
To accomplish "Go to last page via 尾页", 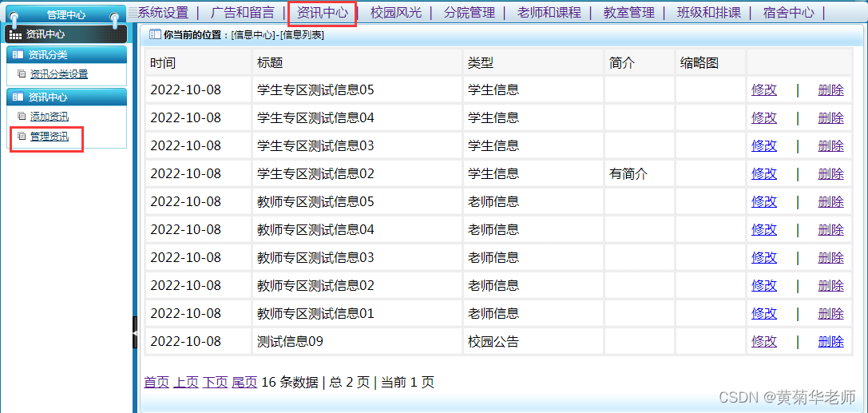I will tap(244, 382).
